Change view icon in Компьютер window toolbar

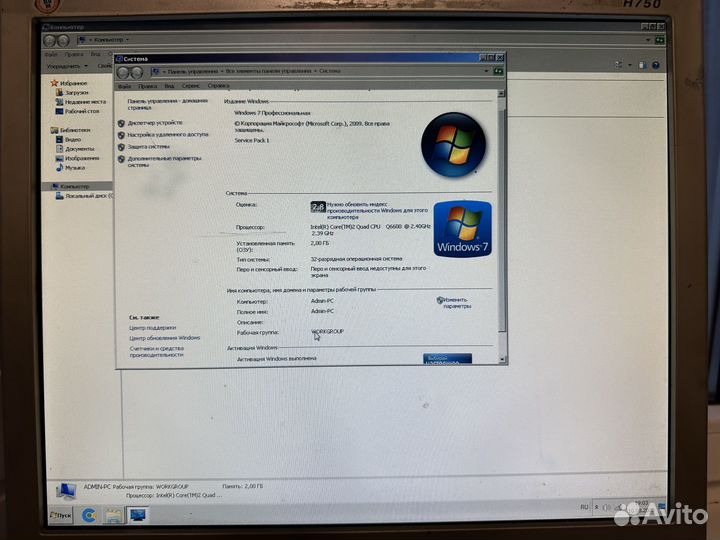(619, 66)
